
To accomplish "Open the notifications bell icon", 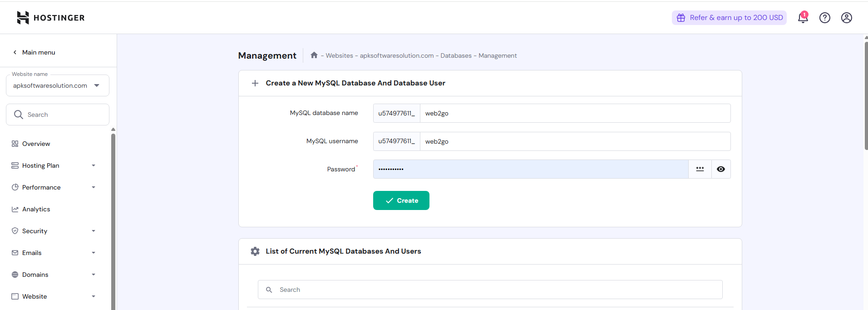I will pyautogui.click(x=803, y=18).
